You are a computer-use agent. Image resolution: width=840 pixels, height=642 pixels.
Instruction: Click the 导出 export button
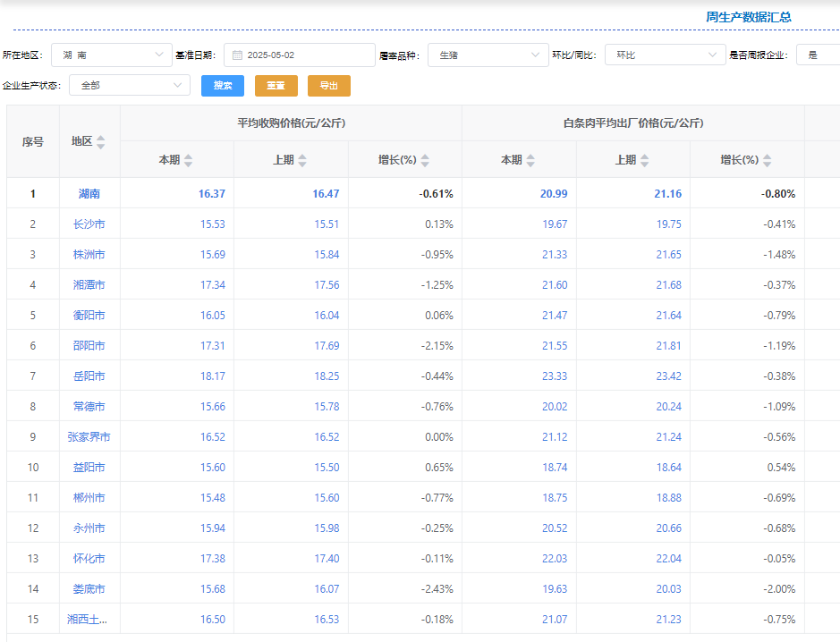(329, 86)
